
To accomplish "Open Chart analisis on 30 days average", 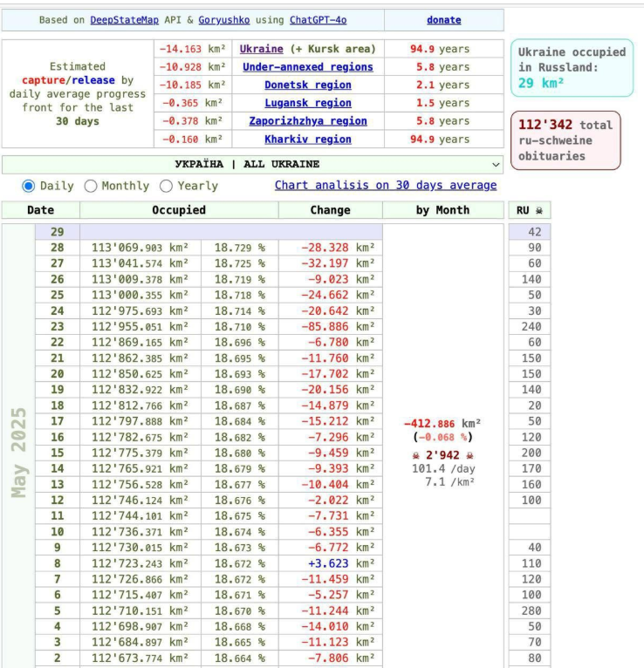I will [x=385, y=185].
